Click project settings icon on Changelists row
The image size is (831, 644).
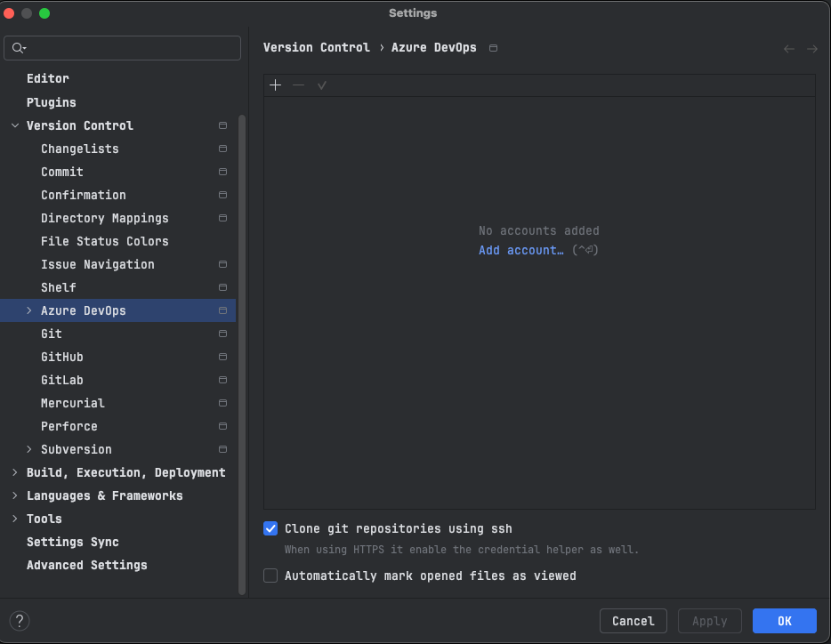222,149
